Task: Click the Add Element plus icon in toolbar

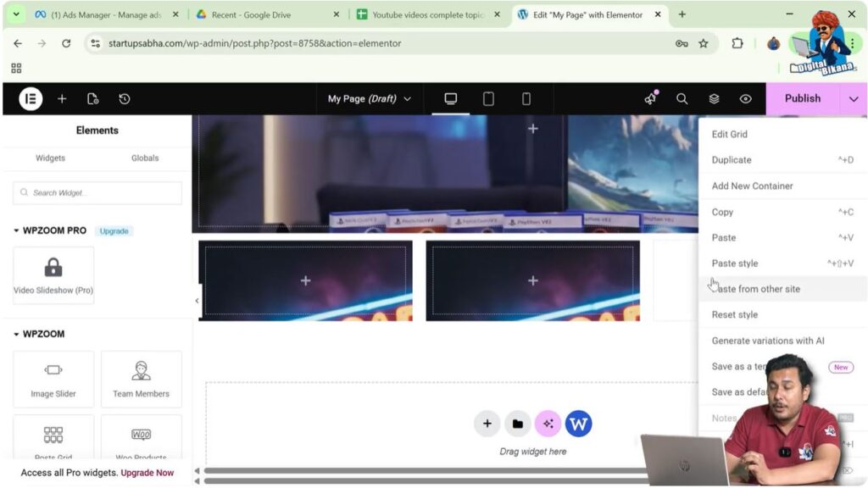Action: pyautogui.click(x=61, y=98)
